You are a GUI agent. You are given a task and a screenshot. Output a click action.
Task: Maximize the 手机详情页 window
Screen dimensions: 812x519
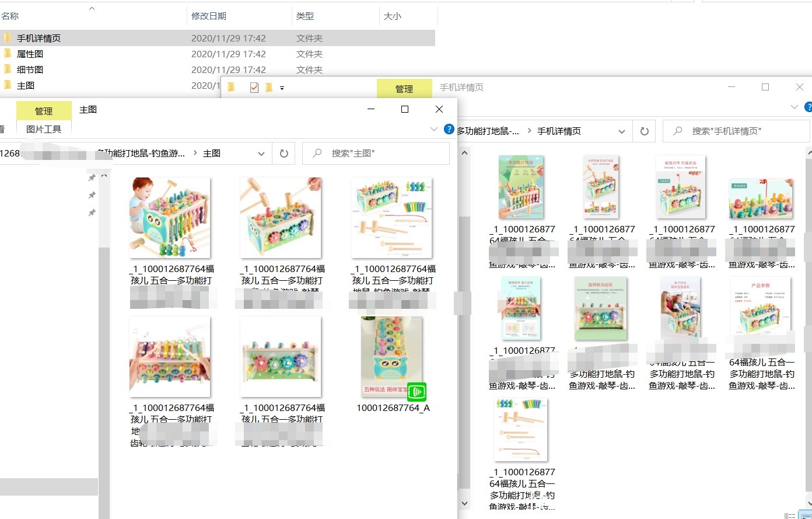[x=765, y=87]
